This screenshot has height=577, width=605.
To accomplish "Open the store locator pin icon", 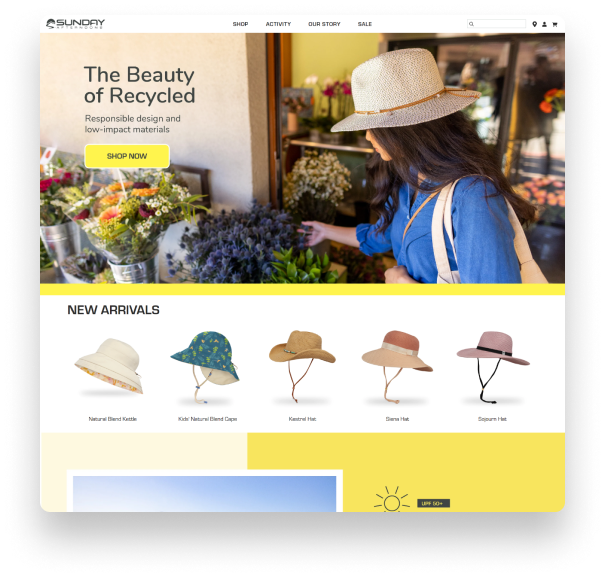I will (x=534, y=24).
